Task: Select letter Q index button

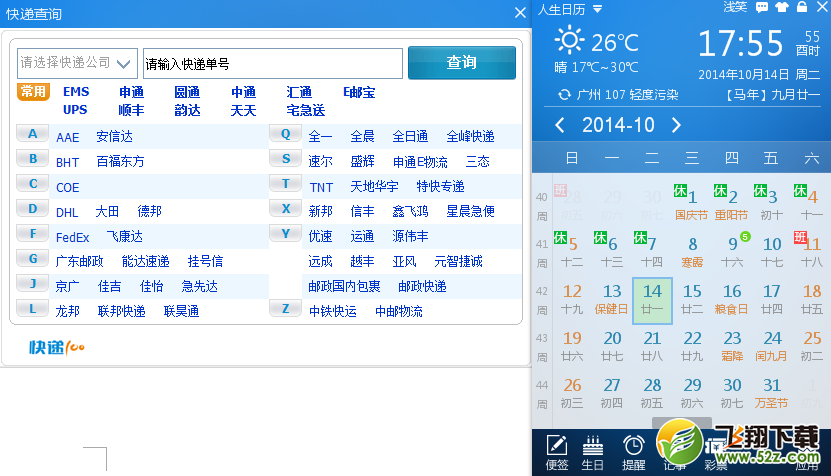Action: (286, 134)
